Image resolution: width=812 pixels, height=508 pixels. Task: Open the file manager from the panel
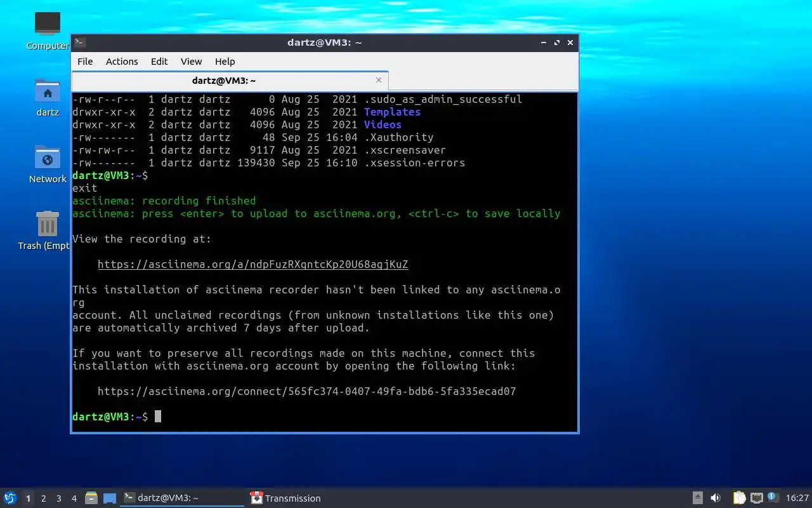coord(91,498)
